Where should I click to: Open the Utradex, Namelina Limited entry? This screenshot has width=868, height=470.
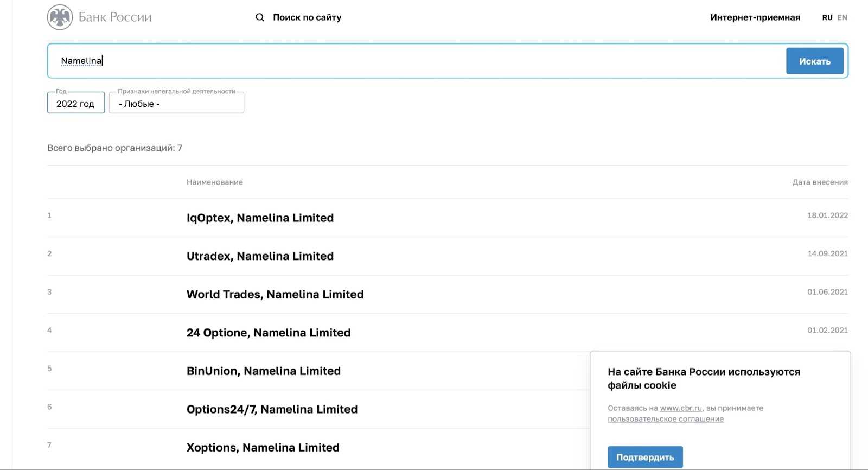tap(260, 256)
